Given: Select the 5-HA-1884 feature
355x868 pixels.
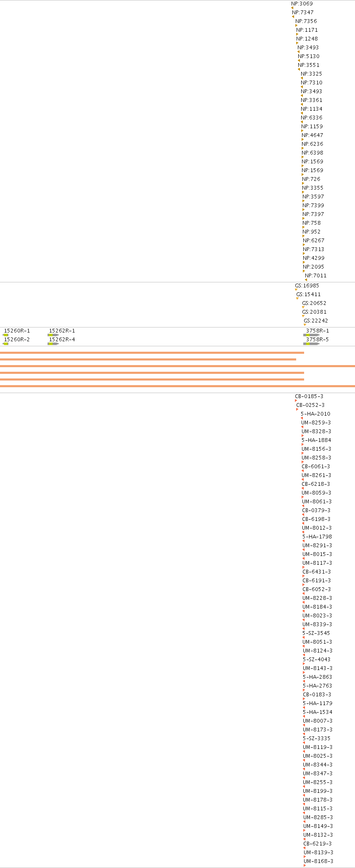Looking at the screenshot, I should click(x=317, y=440).
